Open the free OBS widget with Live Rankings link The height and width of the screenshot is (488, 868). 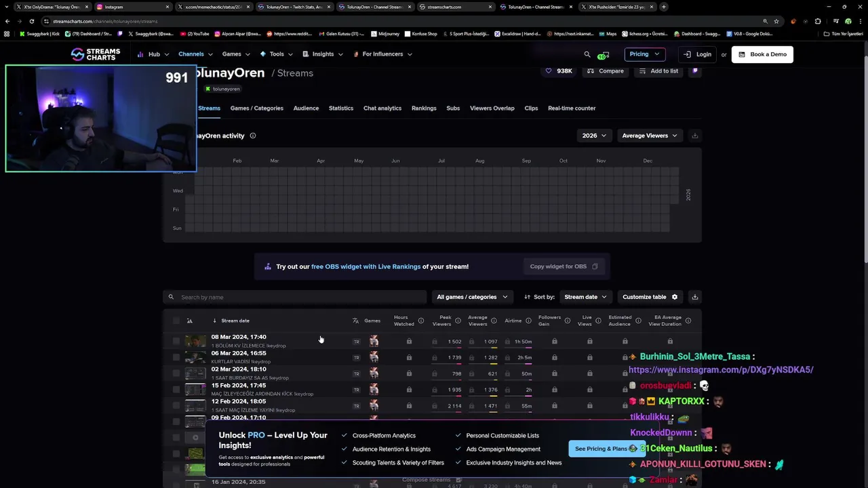366,266
